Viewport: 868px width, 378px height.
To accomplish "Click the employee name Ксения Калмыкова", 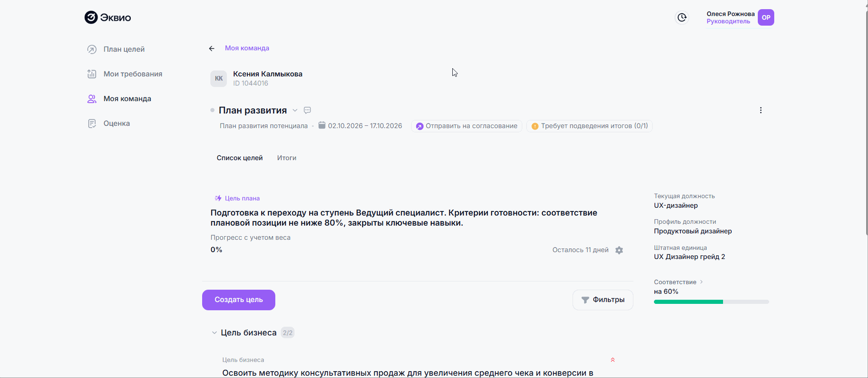I will [268, 74].
